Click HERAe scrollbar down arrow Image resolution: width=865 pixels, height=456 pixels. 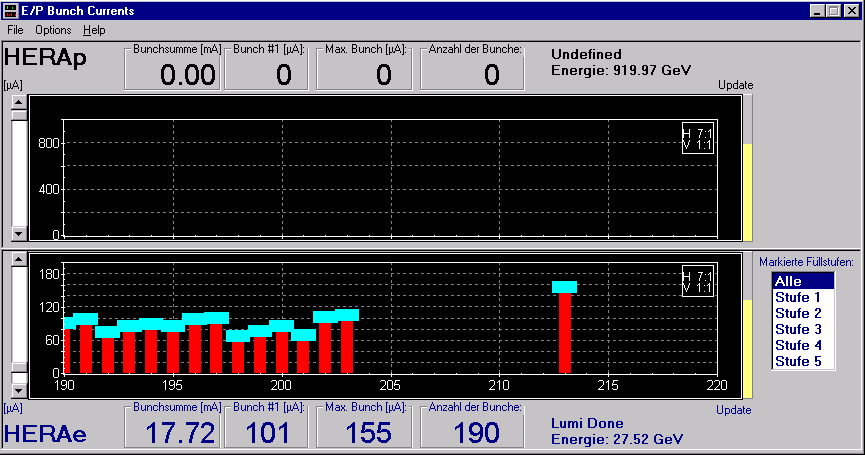point(19,390)
